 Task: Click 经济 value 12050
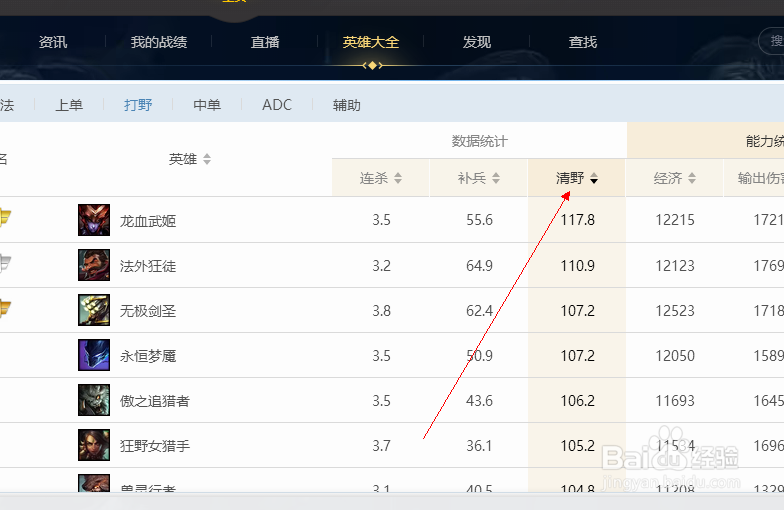pyautogui.click(x=675, y=356)
